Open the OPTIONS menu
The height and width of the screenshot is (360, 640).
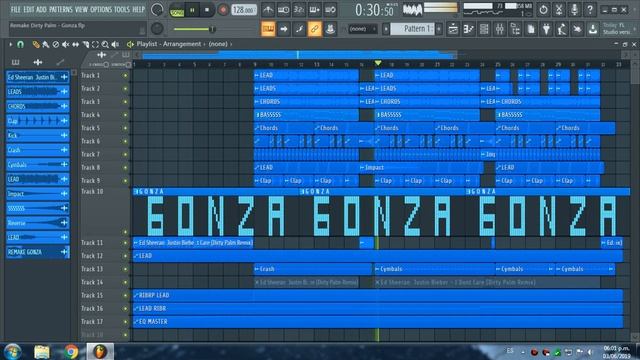coord(101,9)
